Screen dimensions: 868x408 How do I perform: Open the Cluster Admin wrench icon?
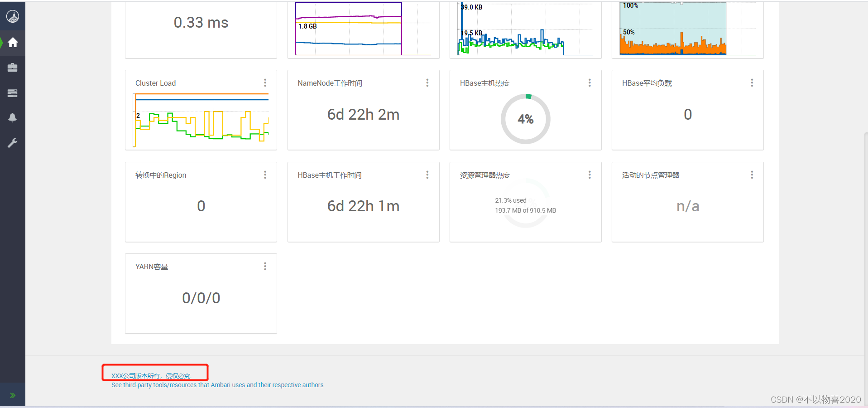(13, 143)
